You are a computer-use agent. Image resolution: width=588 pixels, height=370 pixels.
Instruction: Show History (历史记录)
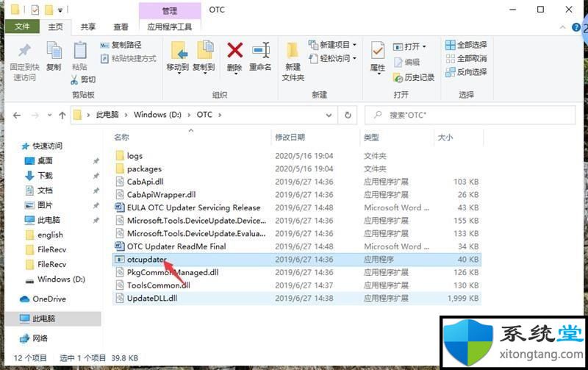tap(414, 78)
